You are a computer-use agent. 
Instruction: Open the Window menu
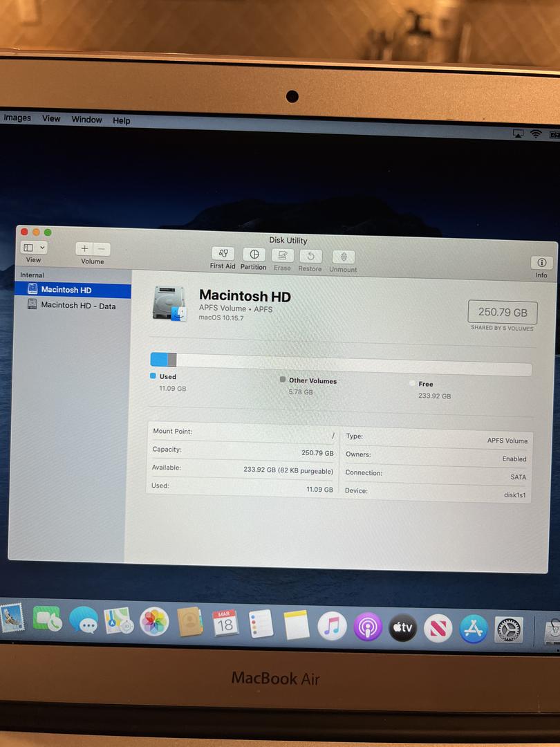pos(86,119)
